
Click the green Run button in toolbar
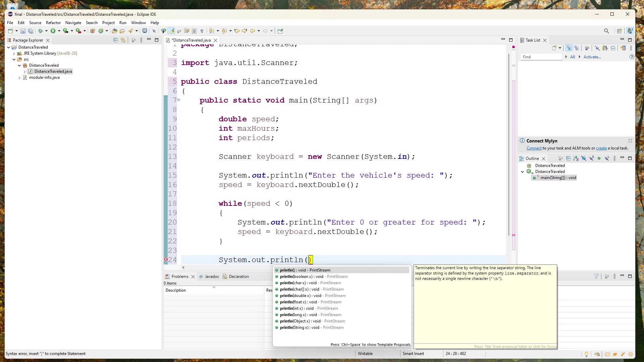tap(53, 31)
